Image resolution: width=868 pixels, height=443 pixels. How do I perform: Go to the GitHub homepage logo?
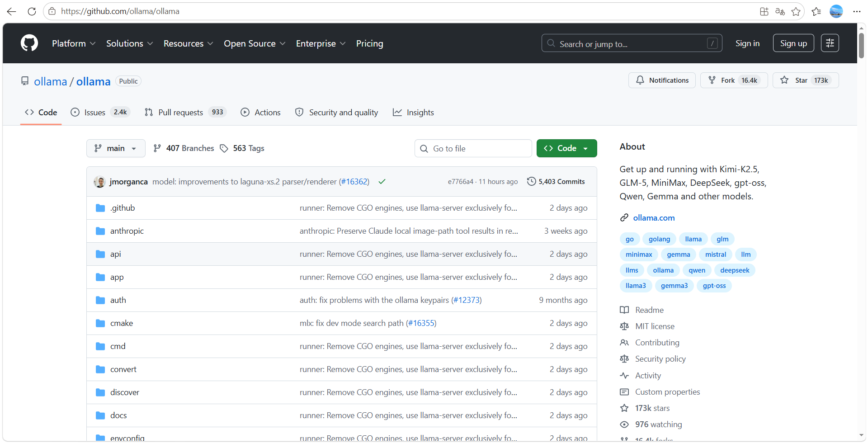[x=29, y=43]
